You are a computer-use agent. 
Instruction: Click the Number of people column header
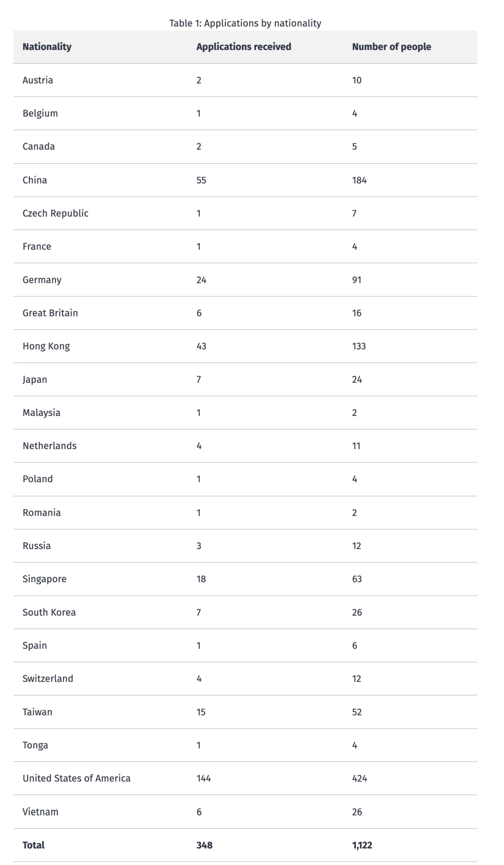pyautogui.click(x=392, y=47)
